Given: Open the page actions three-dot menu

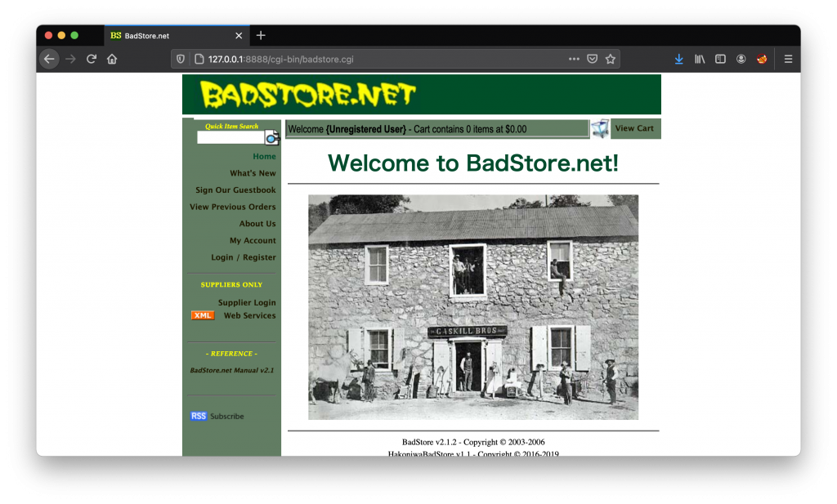Looking at the screenshot, I should click(574, 59).
